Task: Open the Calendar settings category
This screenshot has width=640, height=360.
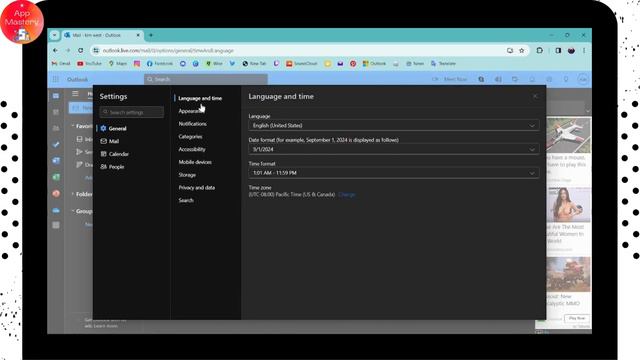Action: [114, 154]
